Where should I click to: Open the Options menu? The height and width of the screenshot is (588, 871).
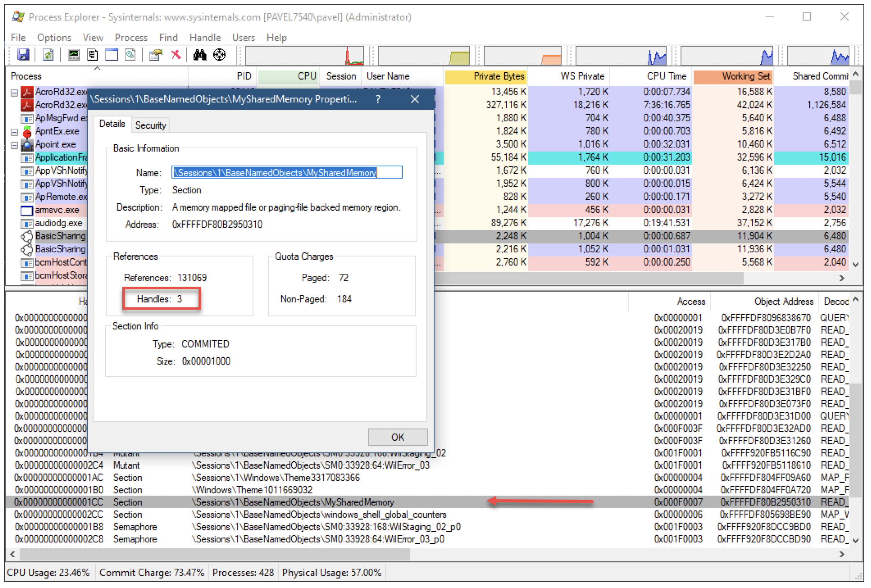[x=54, y=38]
